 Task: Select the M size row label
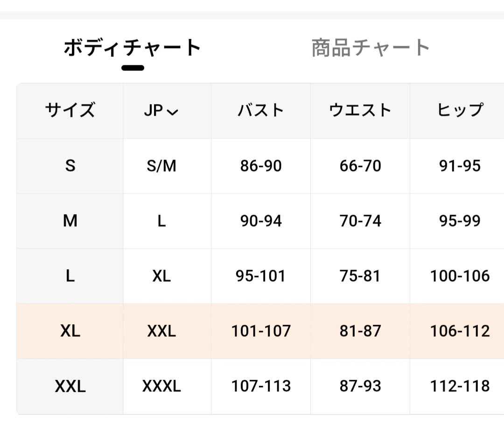coord(70,221)
